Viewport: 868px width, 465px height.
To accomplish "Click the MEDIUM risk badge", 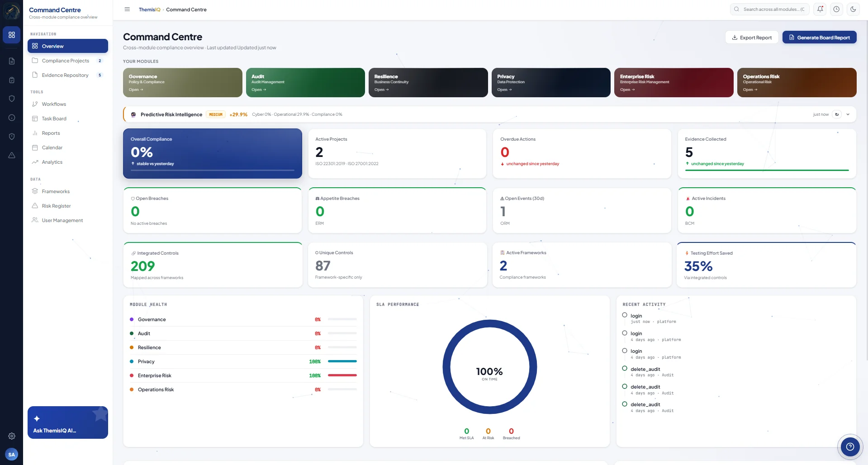I will (216, 114).
